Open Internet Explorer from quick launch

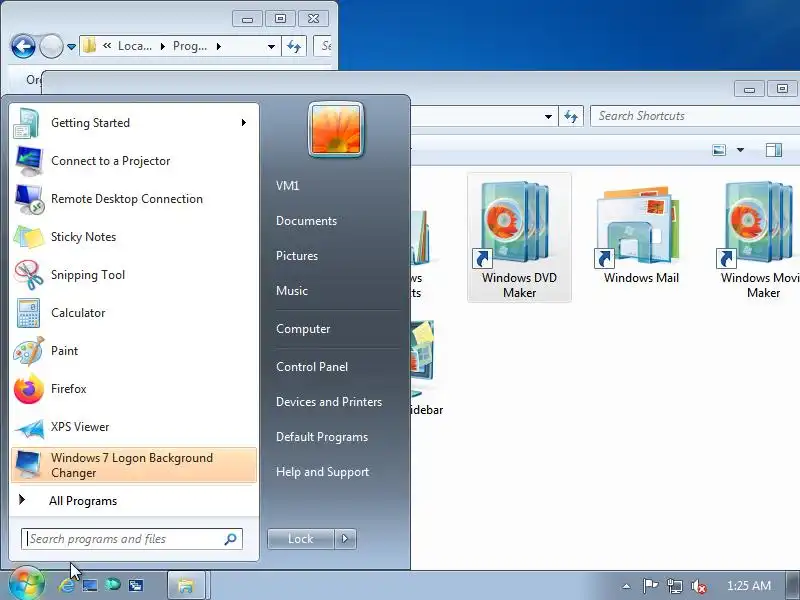click(66, 585)
